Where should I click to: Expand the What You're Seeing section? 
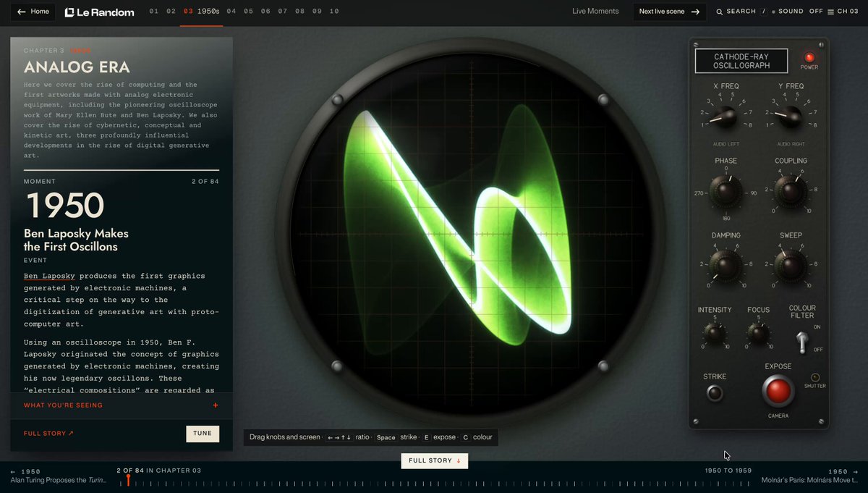[122, 405]
